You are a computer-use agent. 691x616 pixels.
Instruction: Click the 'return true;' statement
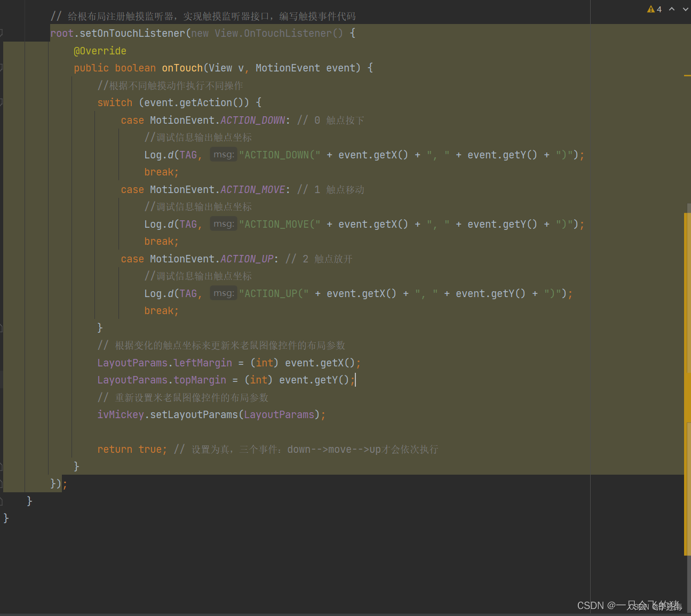coord(132,450)
